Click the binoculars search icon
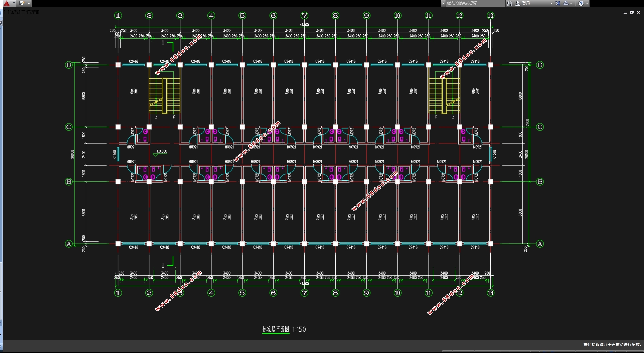Viewport: 644px width, 353px height. click(x=509, y=3)
